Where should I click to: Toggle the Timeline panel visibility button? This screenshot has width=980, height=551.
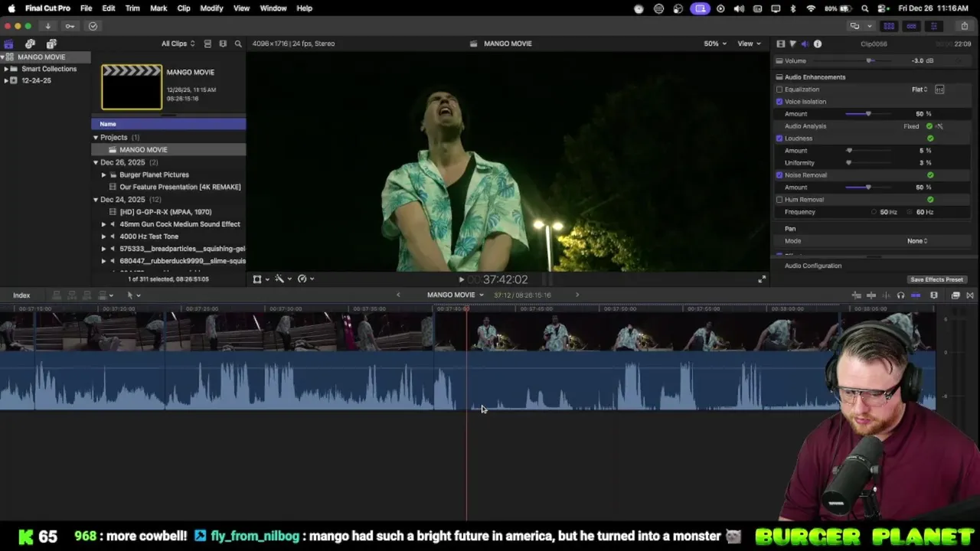911,26
